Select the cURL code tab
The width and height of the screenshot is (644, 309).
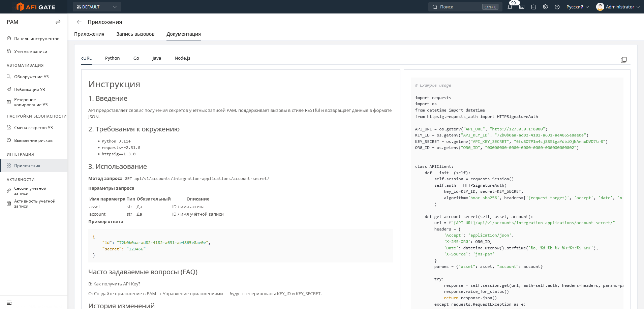86,58
